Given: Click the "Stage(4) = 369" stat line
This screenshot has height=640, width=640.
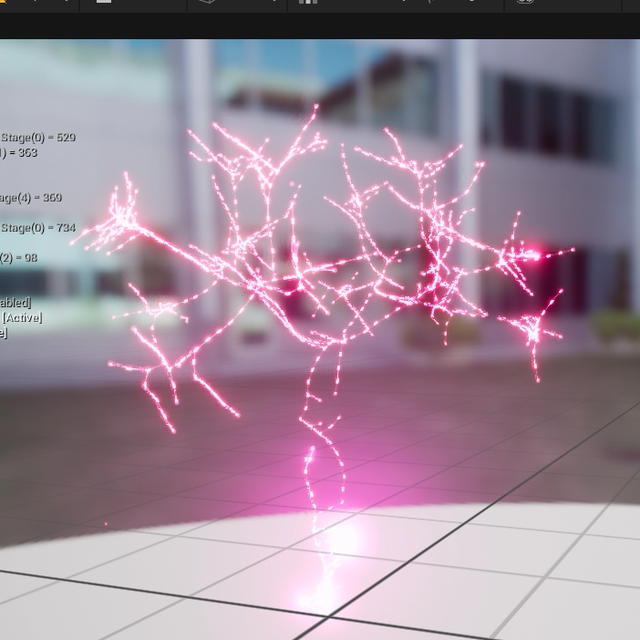Looking at the screenshot, I should 31,197.
